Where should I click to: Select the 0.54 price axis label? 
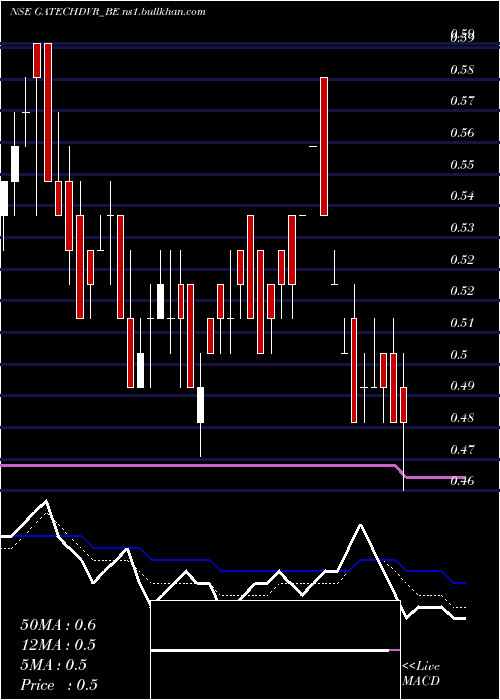pyautogui.click(x=462, y=196)
